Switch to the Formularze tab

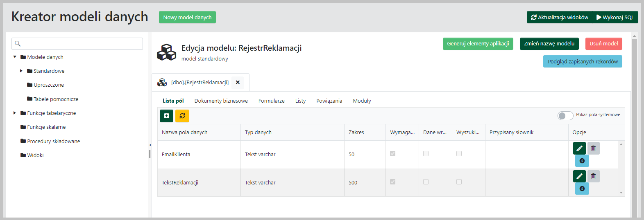click(271, 101)
